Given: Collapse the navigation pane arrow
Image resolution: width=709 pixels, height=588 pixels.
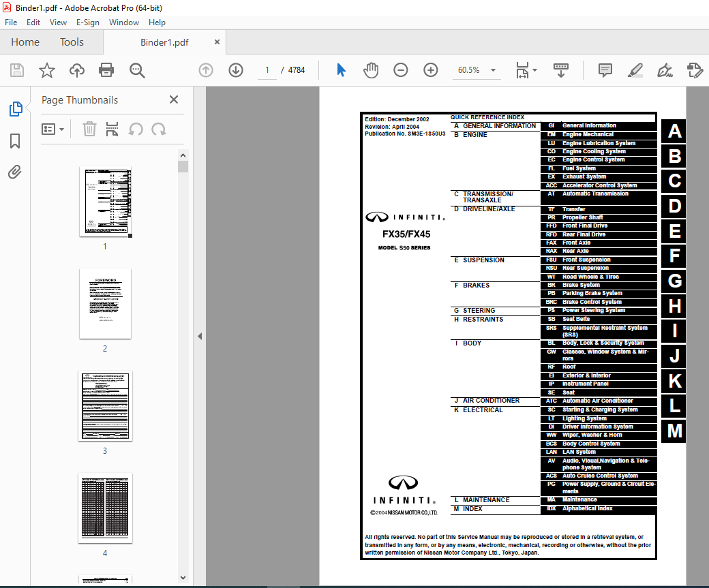Looking at the screenshot, I should click(200, 337).
